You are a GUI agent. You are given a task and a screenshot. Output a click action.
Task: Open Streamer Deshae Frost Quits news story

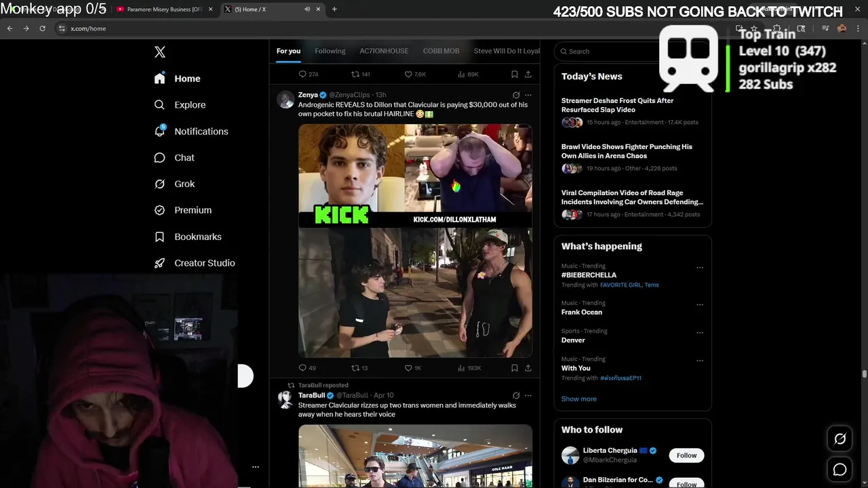633,111
